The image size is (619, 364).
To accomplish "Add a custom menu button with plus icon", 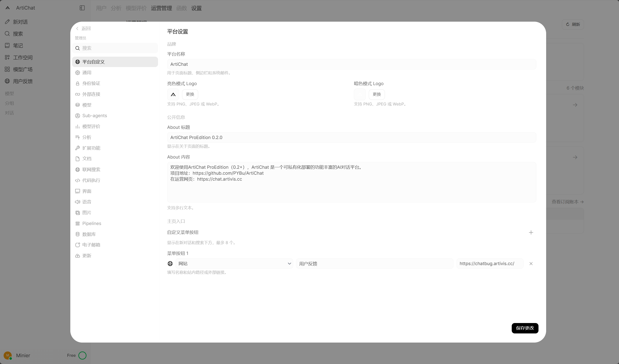I will tap(531, 232).
